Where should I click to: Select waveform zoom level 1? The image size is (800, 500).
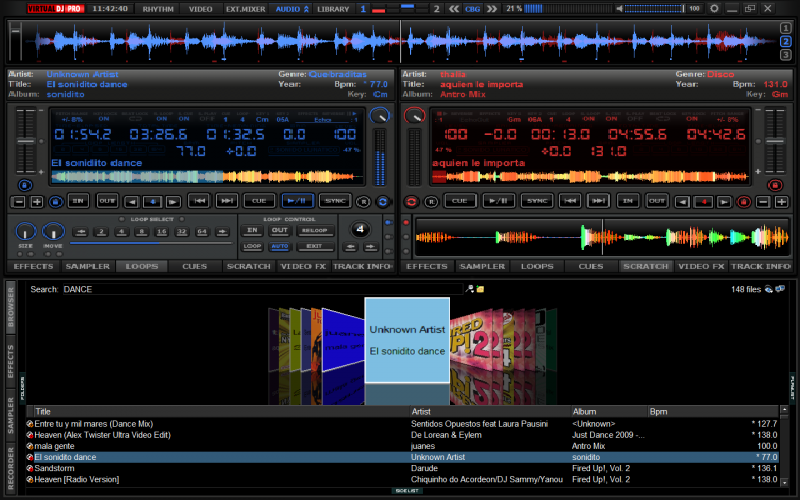(786, 28)
